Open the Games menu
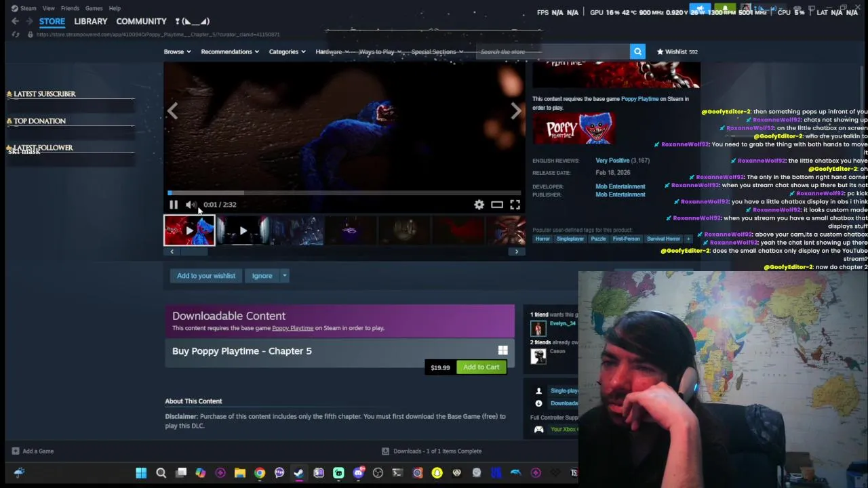868x488 pixels. coord(94,8)
